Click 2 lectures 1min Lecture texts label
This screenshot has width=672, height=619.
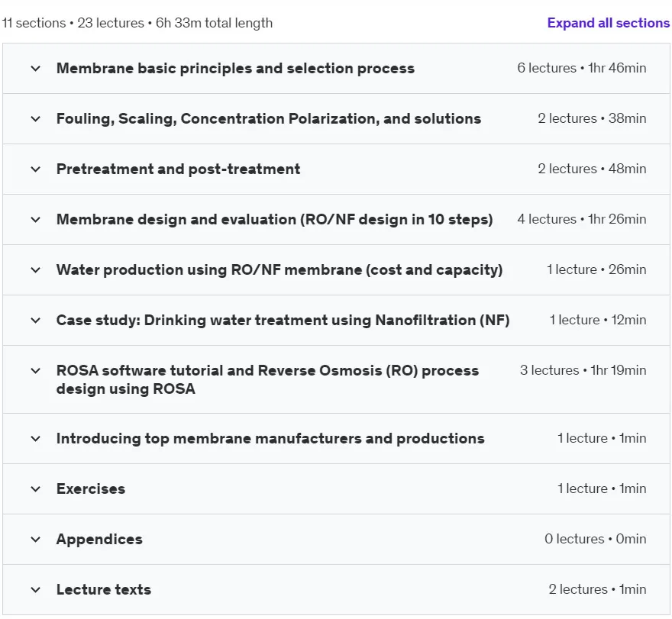tap(597, 589)
